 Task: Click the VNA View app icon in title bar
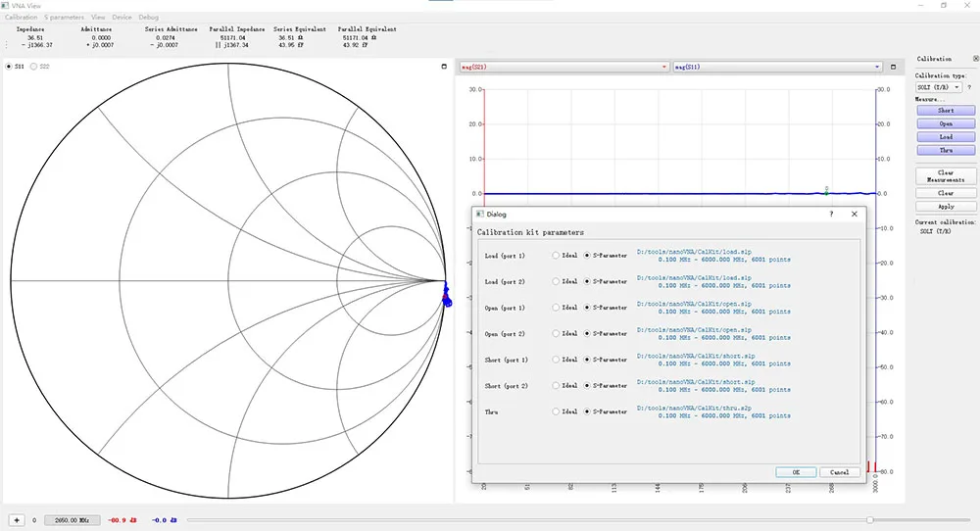point(5,6)
